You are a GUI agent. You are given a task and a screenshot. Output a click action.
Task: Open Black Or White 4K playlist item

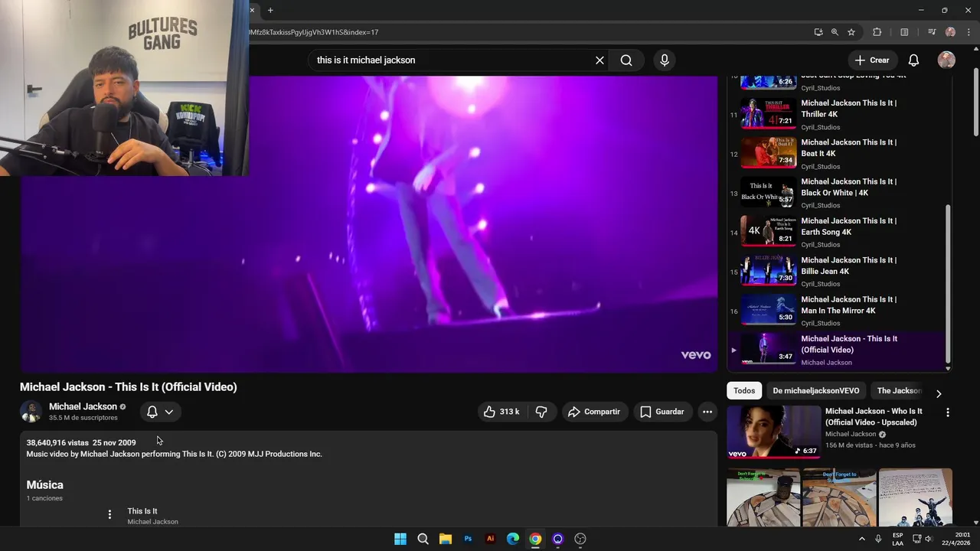tap(838, 192)
